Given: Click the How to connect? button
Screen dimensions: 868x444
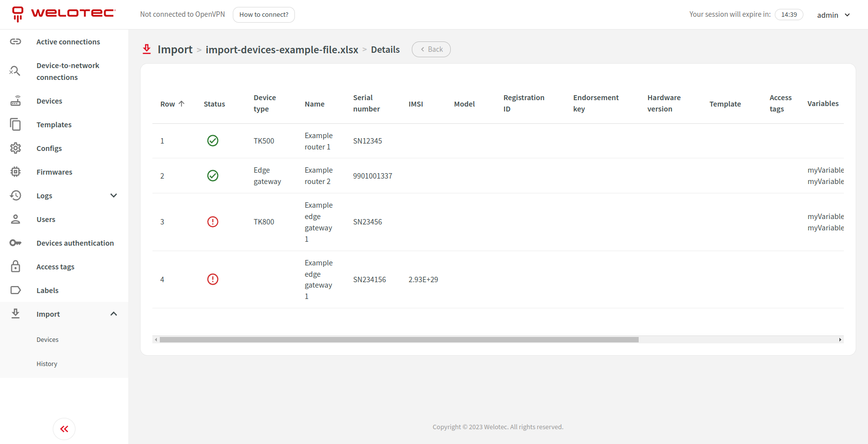Looking at the screenshot, I should [x=264, y=15].
